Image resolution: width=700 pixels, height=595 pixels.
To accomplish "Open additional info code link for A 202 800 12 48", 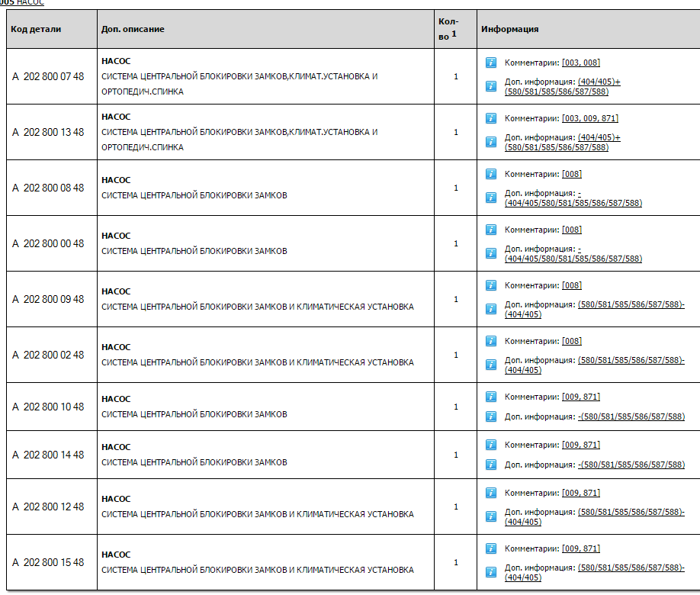I will (x=595, y=517).
